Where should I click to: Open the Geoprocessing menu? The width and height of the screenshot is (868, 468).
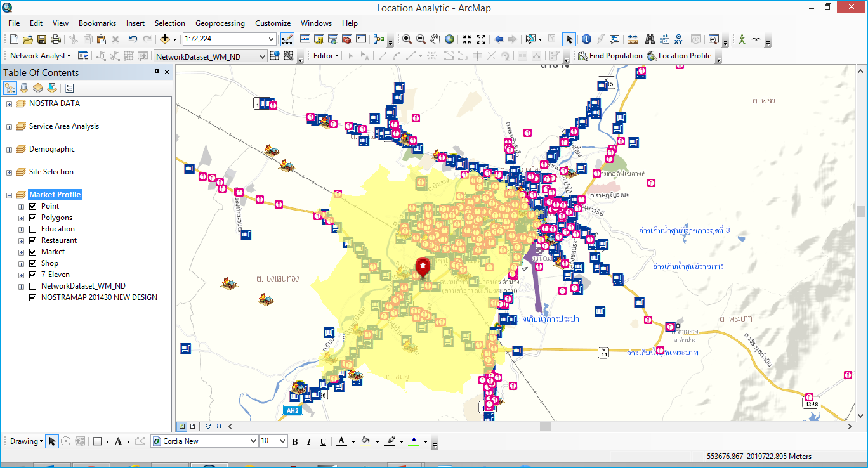(x=220, y=23)
